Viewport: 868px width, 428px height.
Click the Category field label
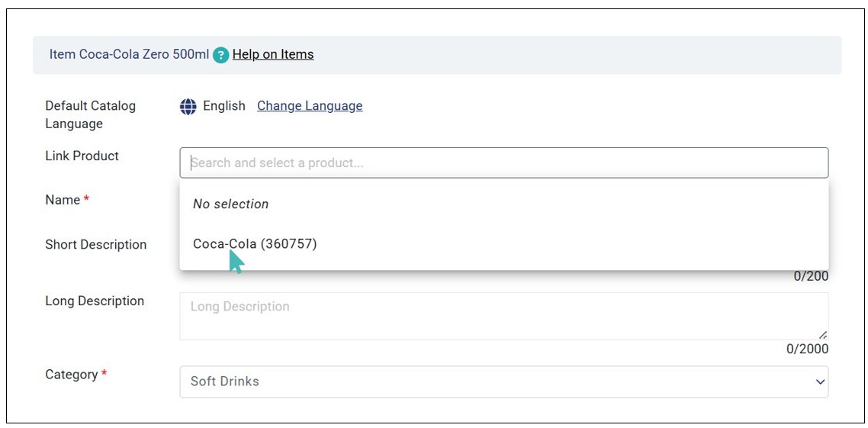(76, 375)
